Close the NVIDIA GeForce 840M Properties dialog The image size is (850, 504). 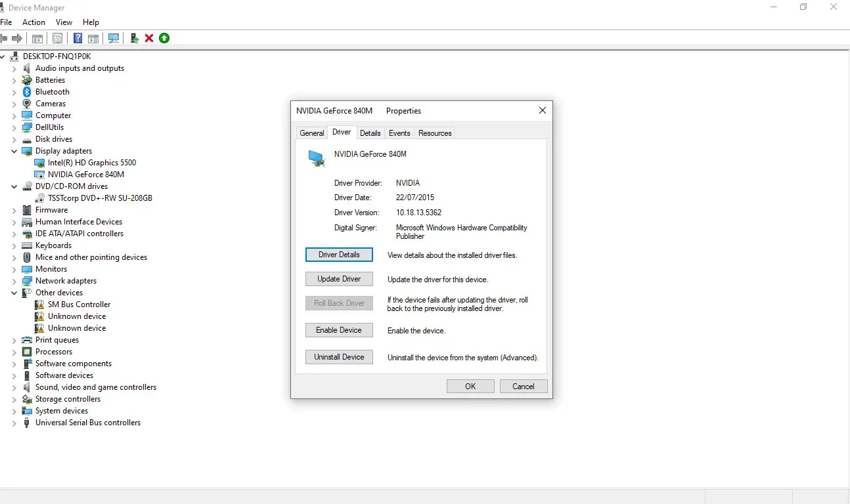click(543, 111)
